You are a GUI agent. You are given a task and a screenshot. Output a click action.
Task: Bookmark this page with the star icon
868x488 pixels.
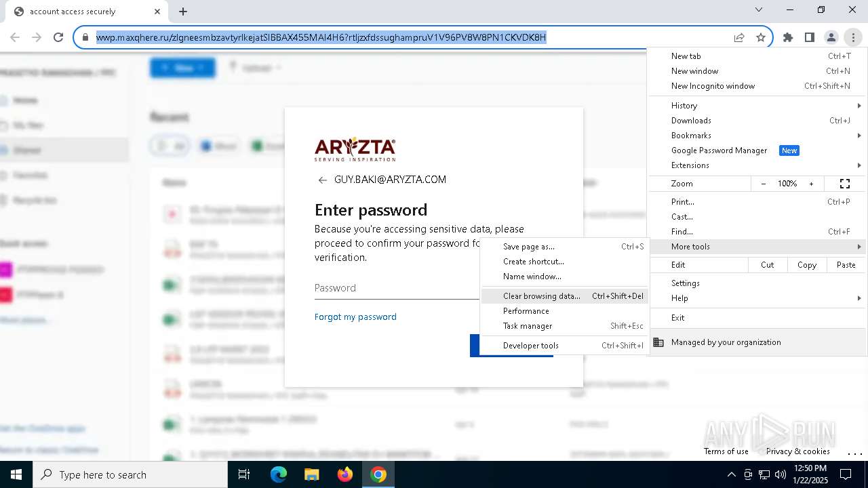pyautogui.click(x=761, y=38)
